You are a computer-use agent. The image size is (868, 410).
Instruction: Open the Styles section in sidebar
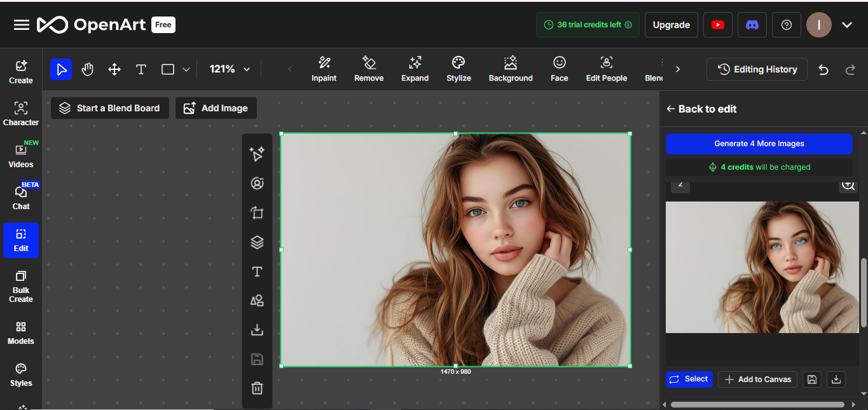(x=21, y=374)
